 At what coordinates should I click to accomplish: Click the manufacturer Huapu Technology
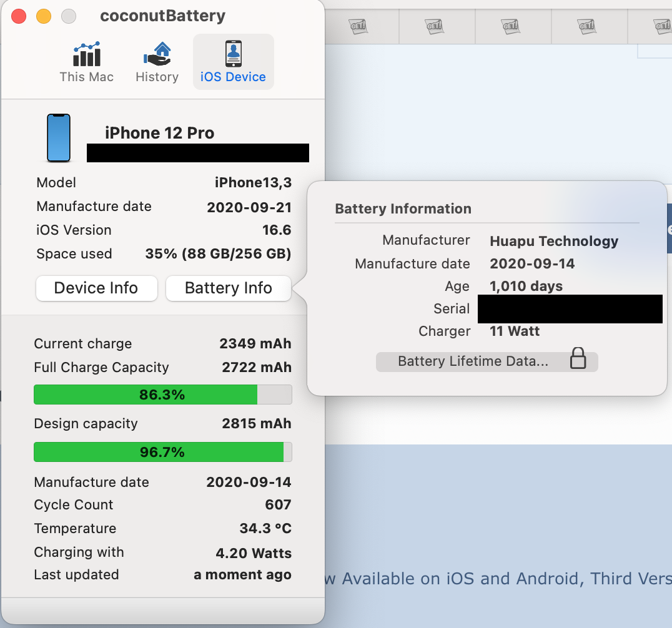[554, 241]
